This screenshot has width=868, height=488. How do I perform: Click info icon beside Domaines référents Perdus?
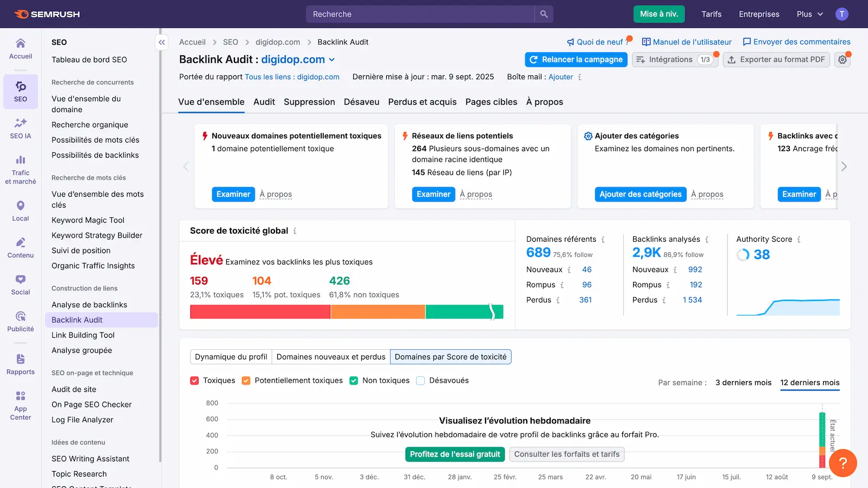pos(558,300)
